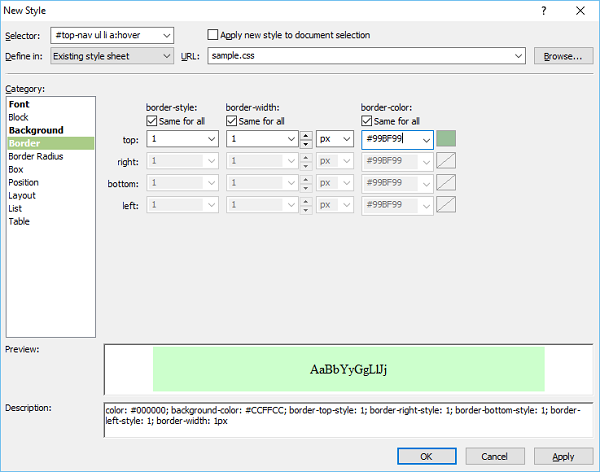
Task: Decrease top border-width with down stepper
Action: [x=306, y=144]
